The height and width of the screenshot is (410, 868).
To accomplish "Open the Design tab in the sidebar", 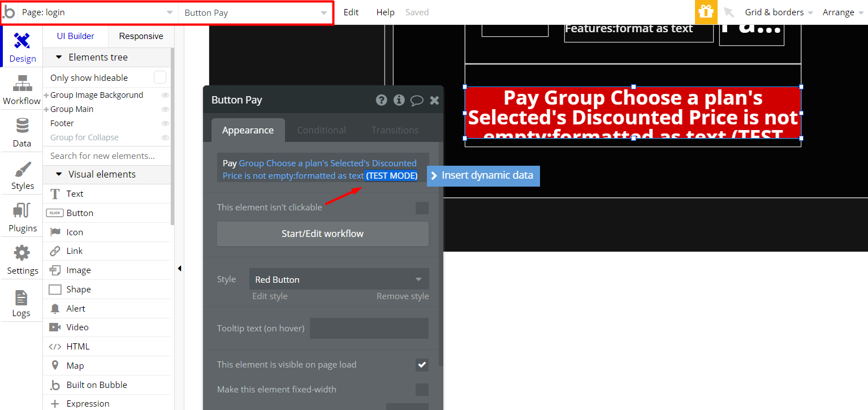I will (x=22, y=47).
